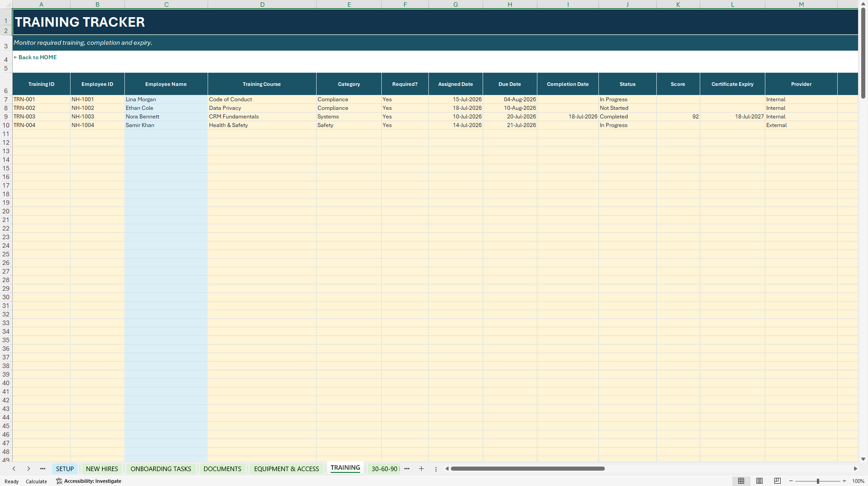Select column M header
The image size is (868, 486).
(801, 4)
